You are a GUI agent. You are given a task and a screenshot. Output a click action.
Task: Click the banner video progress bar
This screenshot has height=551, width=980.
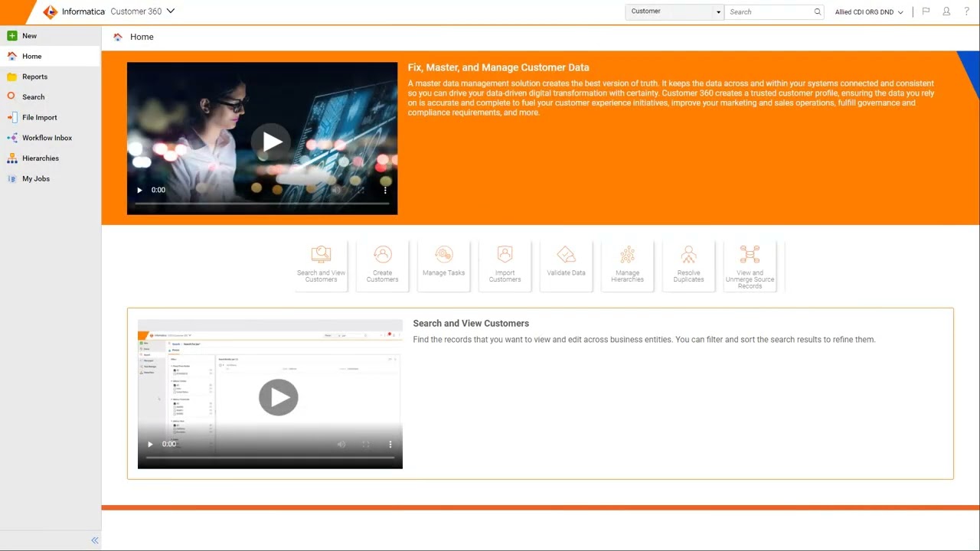[x=263, y=204]
